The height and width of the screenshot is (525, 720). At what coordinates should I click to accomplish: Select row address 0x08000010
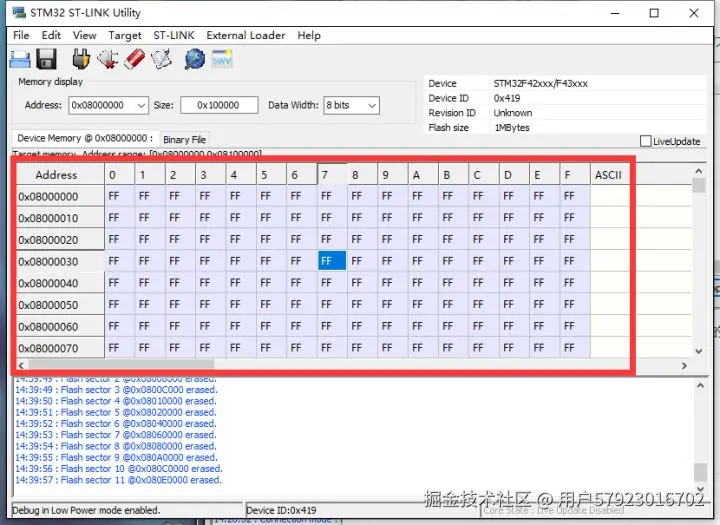tap(60, 218)
